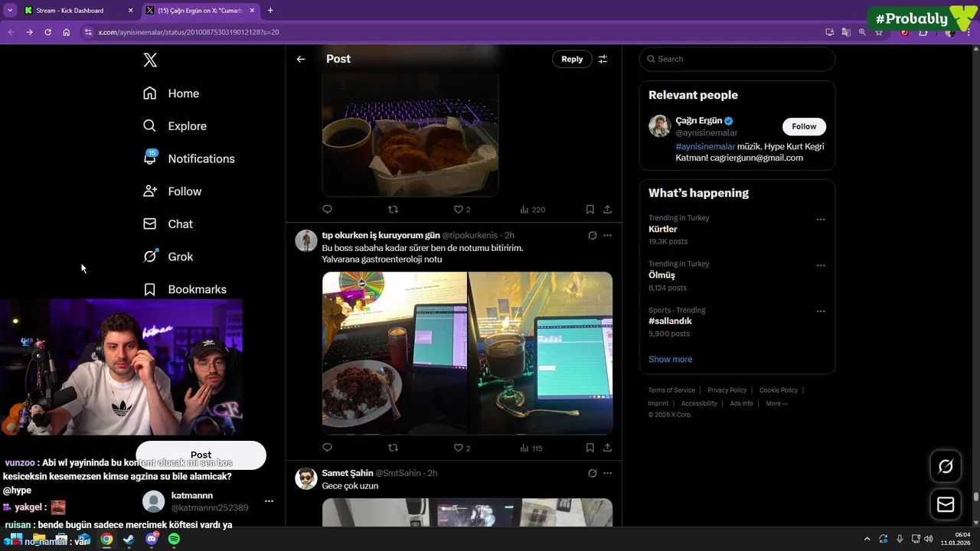Click Show more under What's happening

tap(670, 359)
